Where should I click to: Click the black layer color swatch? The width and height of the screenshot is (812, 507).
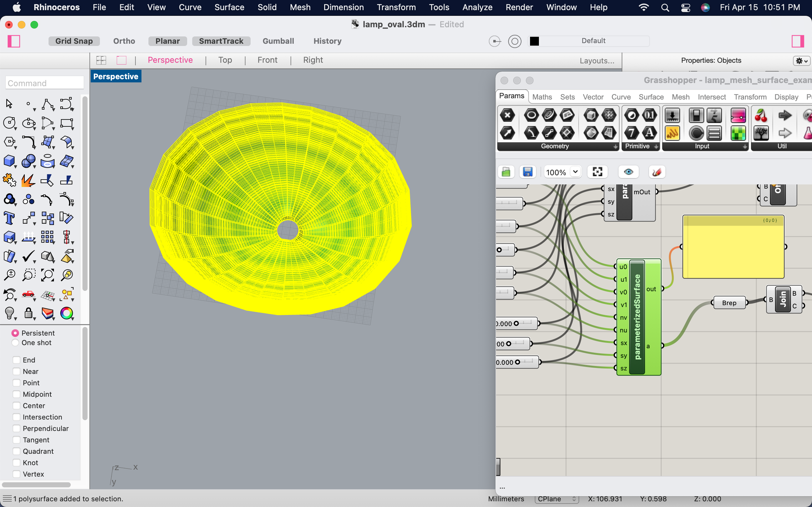[x=534, y=41]
